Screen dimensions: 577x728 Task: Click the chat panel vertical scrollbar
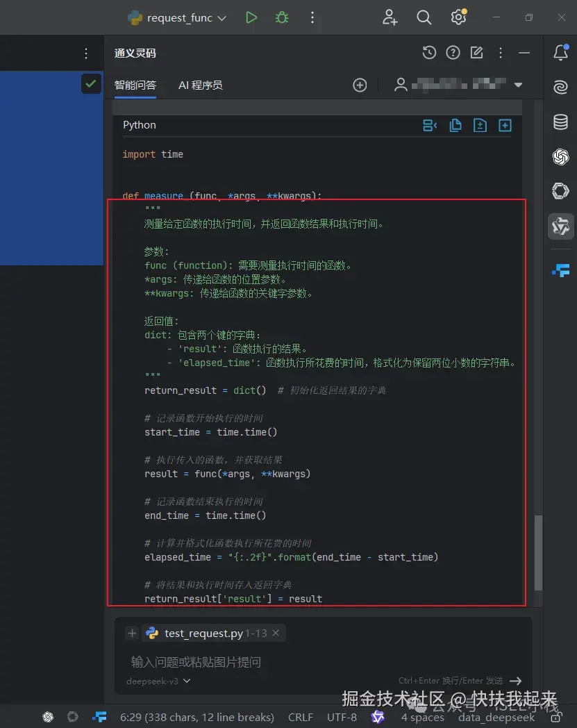click(539, 552)
